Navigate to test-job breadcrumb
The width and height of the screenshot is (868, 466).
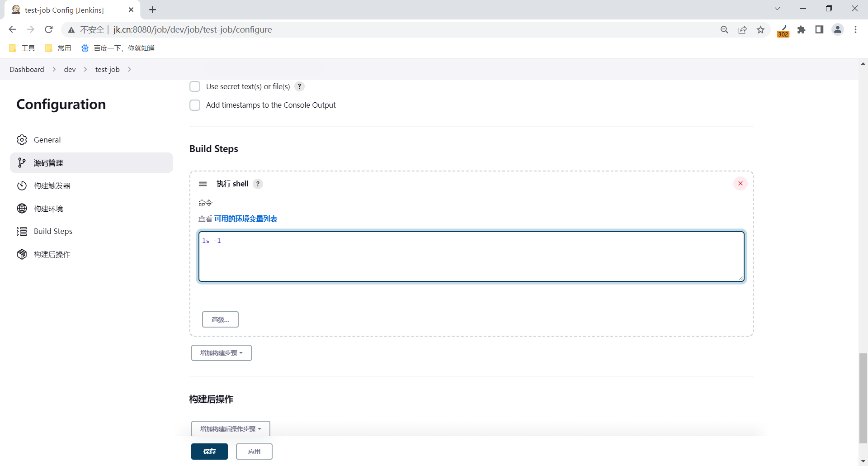coord(107,69)
